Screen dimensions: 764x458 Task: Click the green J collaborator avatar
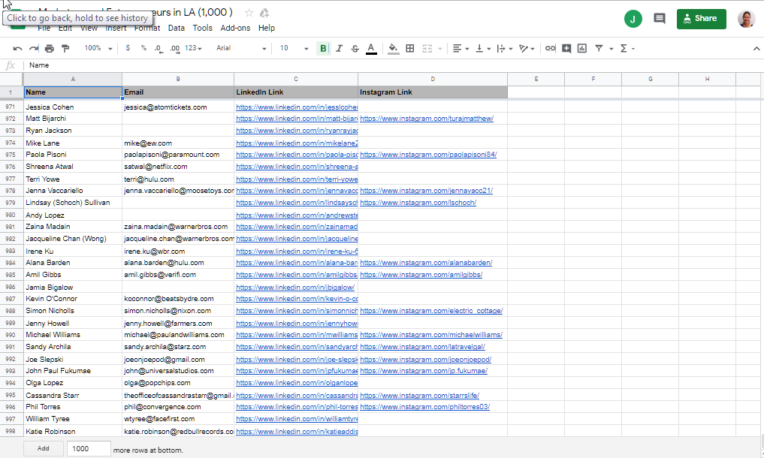(x=633, y=19)
